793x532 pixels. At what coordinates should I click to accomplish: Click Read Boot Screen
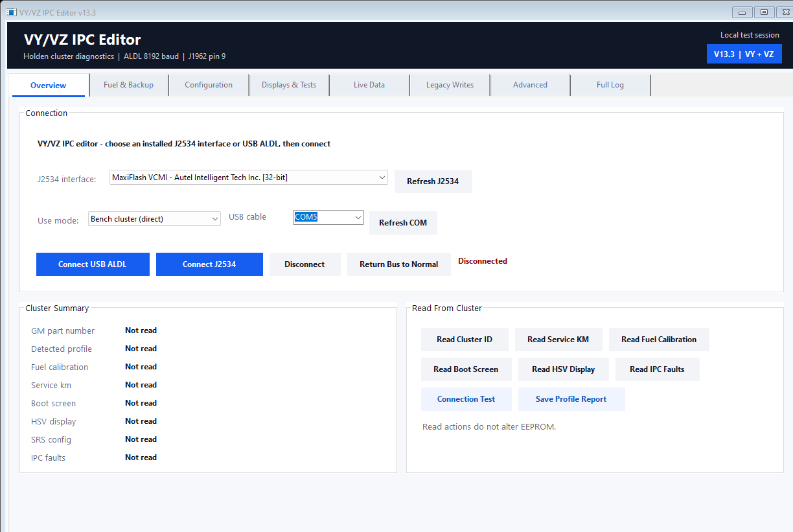point(466,369)
